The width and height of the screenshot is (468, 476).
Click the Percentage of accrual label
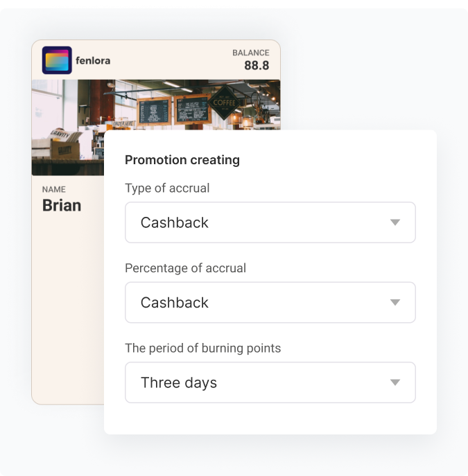(x=185, y=268)
